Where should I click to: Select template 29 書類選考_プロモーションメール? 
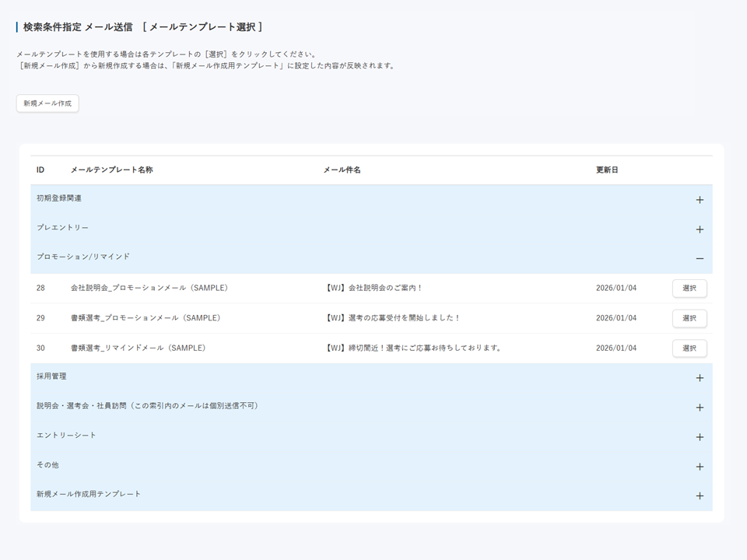pos(689,318)
